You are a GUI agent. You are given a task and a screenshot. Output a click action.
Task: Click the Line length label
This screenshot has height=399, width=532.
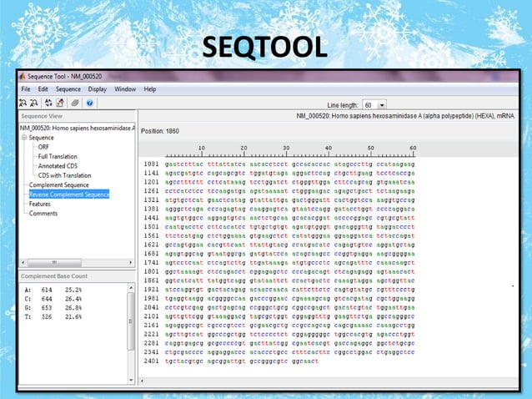coord(343,105)
